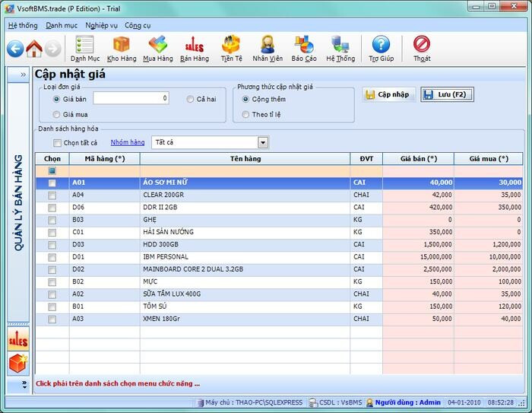The image size is (532, 413).
Task: Select the Giá mua radio button
Action: click(x=57, y=115)
